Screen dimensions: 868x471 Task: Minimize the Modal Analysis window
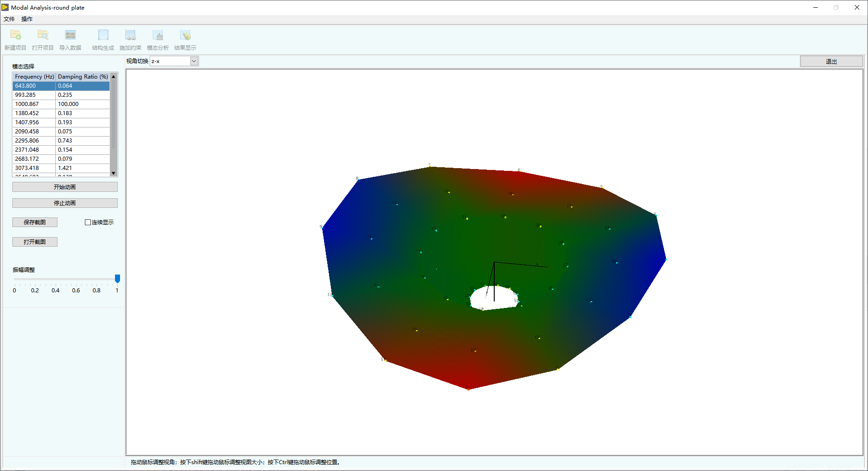coord(816,7)
